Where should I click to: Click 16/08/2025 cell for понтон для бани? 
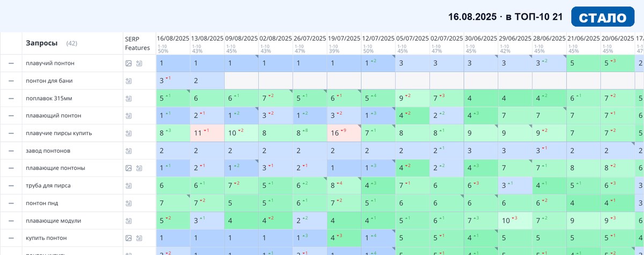(x=173, y=81)
